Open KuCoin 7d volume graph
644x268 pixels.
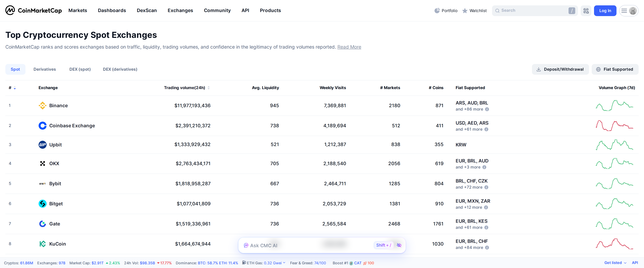tap(614, 244)
